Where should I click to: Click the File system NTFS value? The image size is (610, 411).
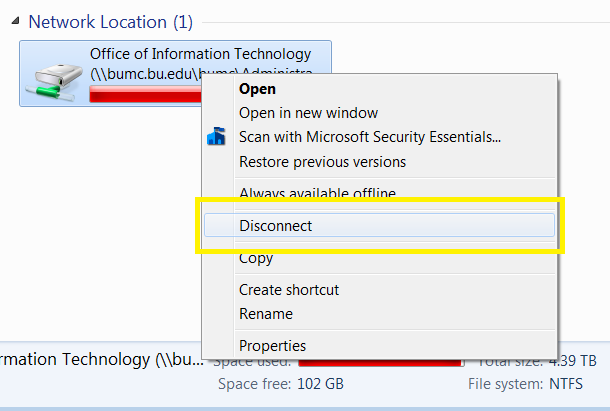click(x=566, y=384)
